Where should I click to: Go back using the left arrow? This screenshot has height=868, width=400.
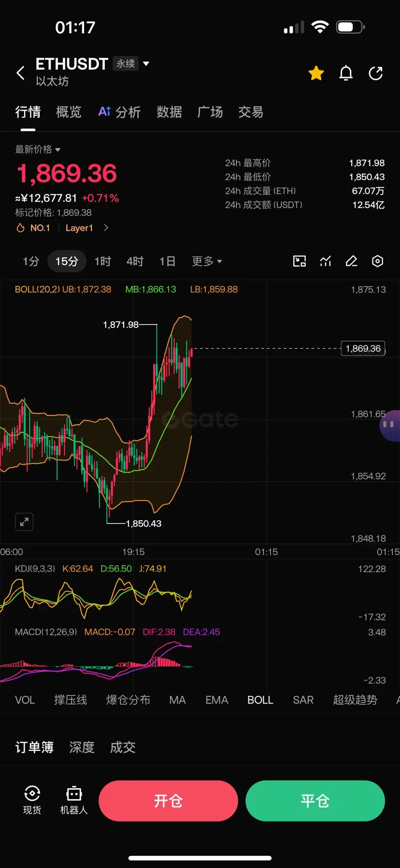point(20,73)
